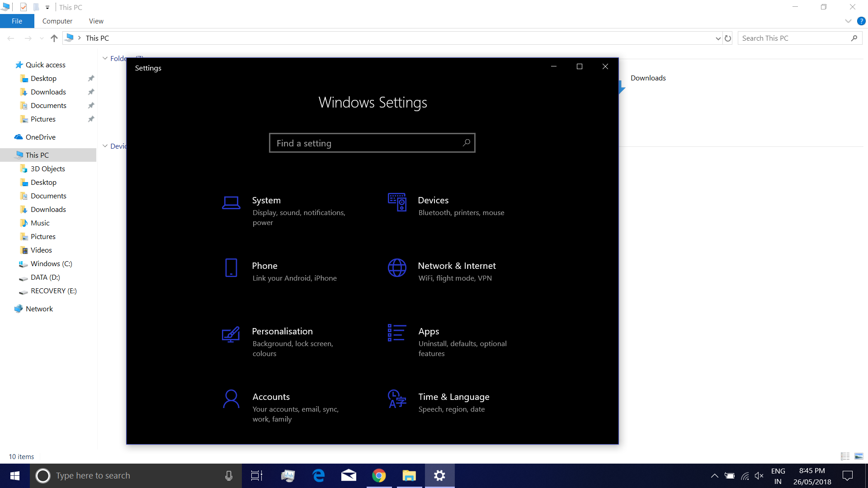Select This PC in left sidebar
Viewport: 868px width, 488px height.
tap(37, 155)
